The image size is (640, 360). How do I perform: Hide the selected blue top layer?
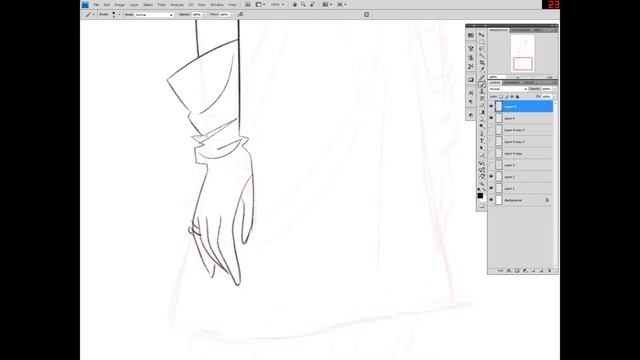click(x=491, y=106)
